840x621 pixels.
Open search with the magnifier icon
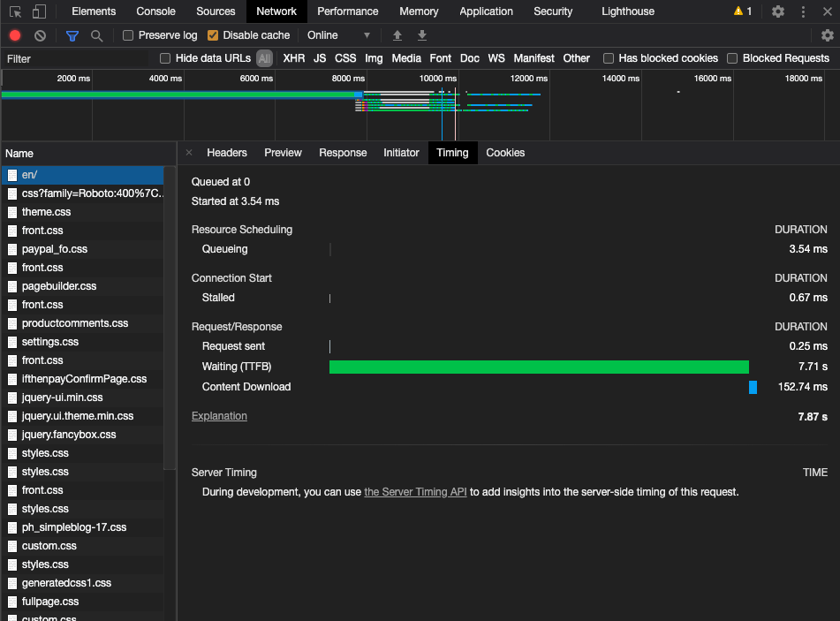click(96, 35)
